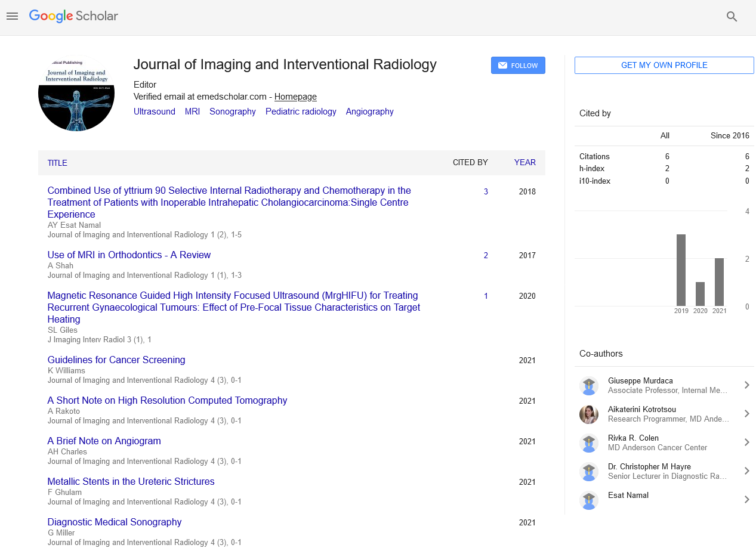The height and width of the screenshot is (551, 756).
Task: Click the search magnifier icon
Action: (732, 17)
